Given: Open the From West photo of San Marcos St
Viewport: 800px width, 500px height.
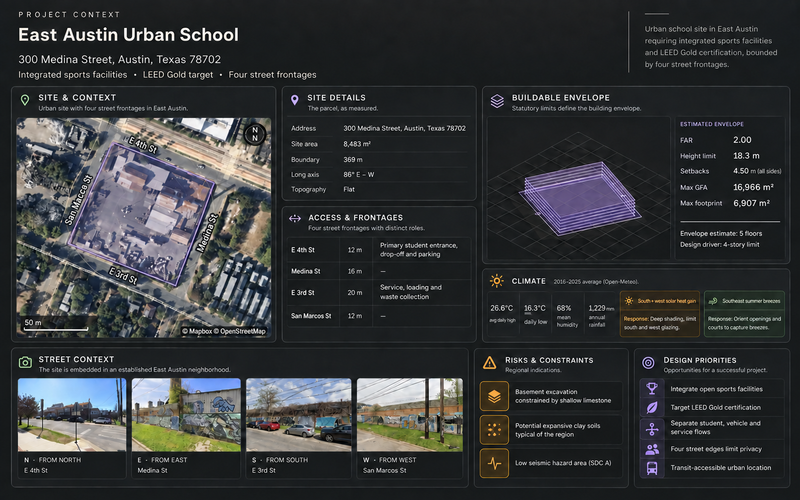Looking at the screenshot, I should point(410,415).
